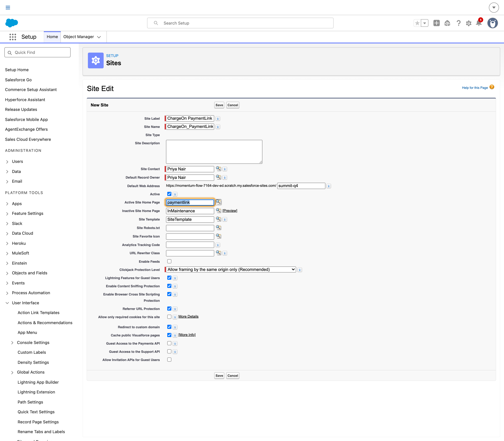Image resolution: width=504 pixels, height=441 pixels.
Task: Check Allow only required cookies checkbox
Action: pyautogui.click(x=169, y=317)
